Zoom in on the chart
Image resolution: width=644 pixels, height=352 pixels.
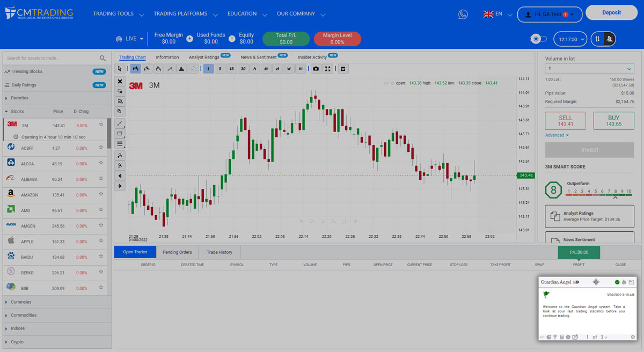click(x=120, y=155)
